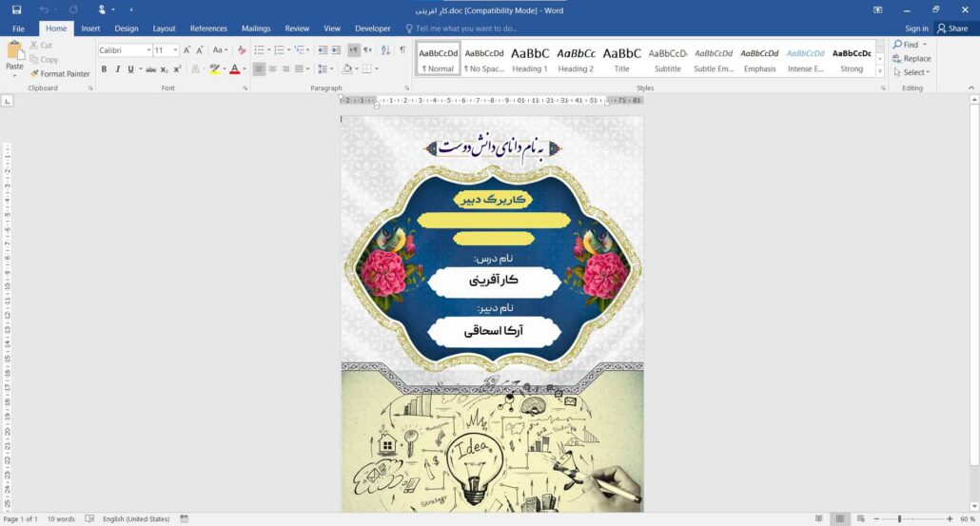
Task: Activate the Format Painter tool
Action: (x=59, y=73)
